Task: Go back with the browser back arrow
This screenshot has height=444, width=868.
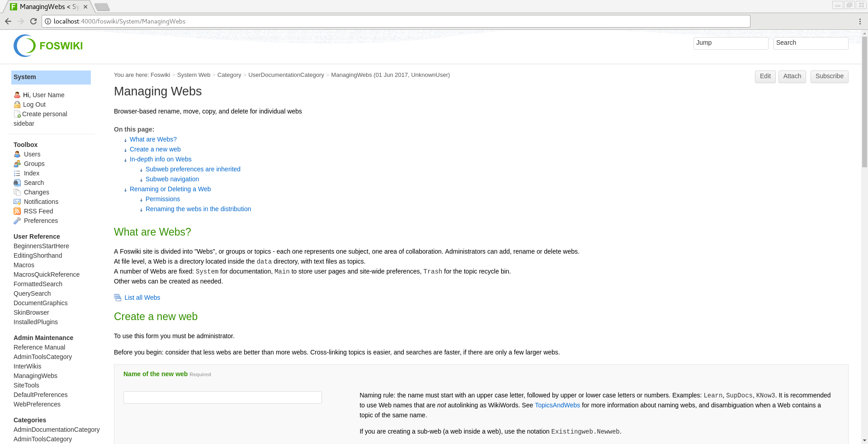Action: pyautogui.click(x=8, y=21)
